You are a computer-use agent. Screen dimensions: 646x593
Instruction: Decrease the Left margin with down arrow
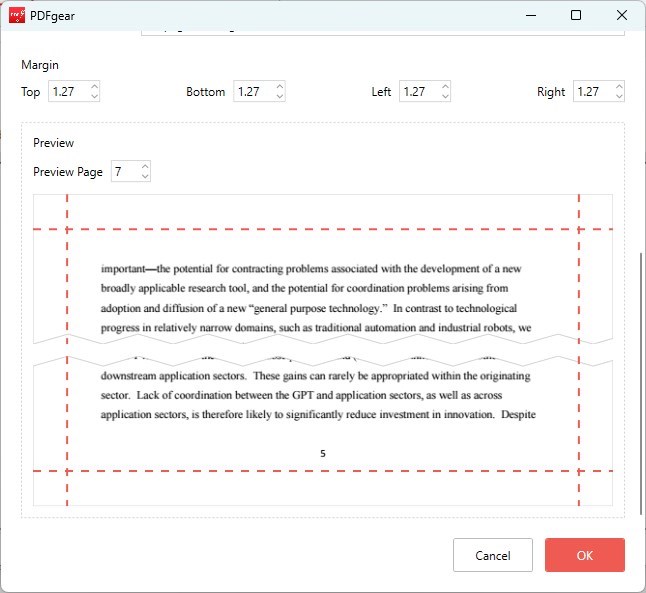point(445,96)
